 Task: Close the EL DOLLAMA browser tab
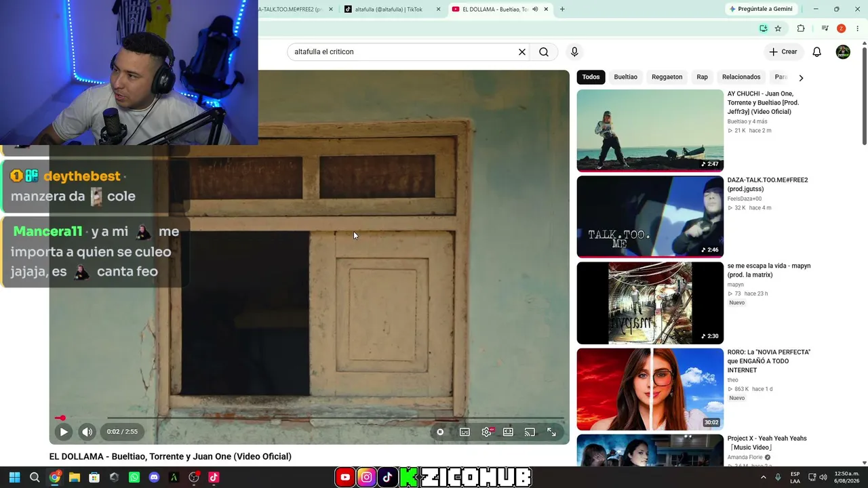point(546,9)
